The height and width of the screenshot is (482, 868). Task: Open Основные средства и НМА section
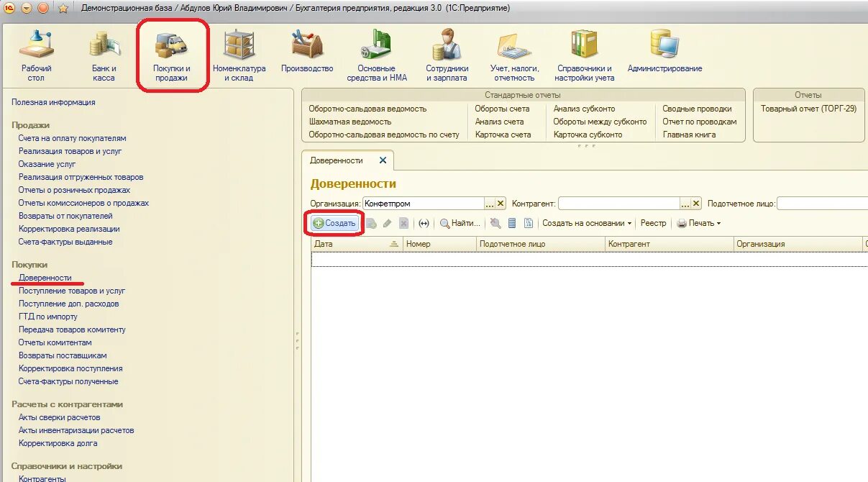click(x=377, y=56)
